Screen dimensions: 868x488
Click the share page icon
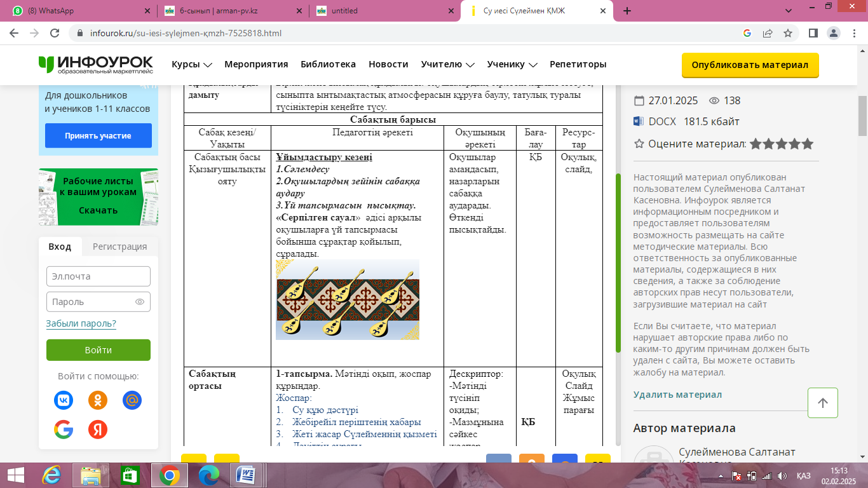[x=768, y=33]
